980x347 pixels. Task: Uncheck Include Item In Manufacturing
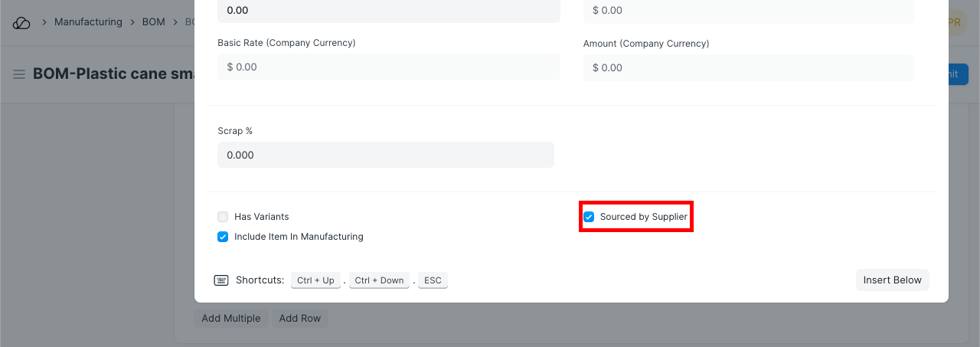223,237
